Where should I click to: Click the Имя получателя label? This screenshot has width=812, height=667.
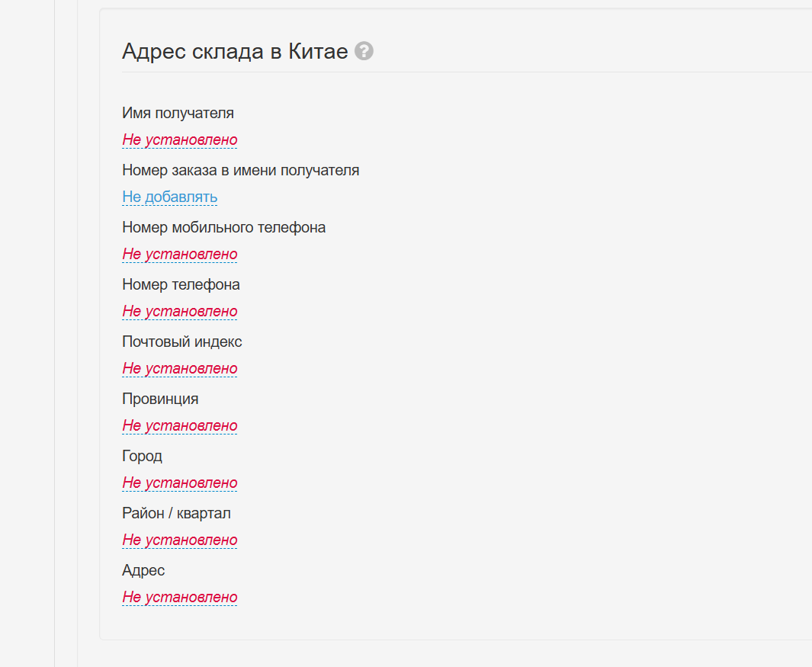178,114
